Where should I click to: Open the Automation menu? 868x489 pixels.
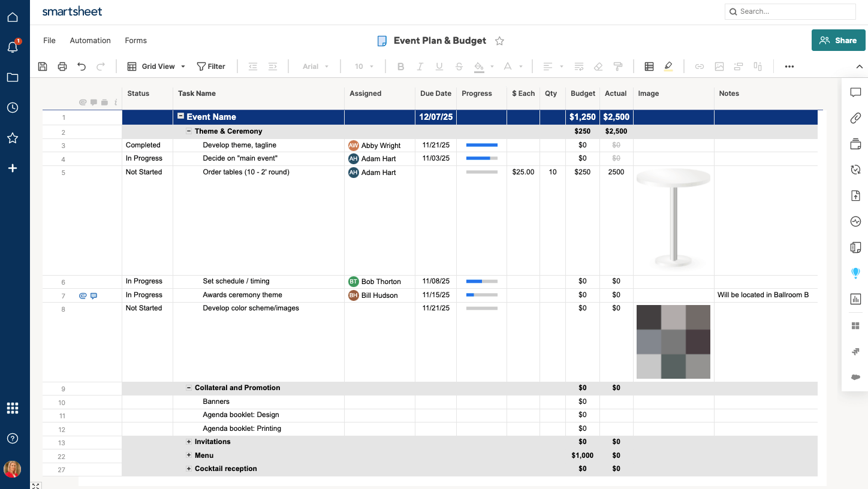pyautogui.click(x=90, y=41)
